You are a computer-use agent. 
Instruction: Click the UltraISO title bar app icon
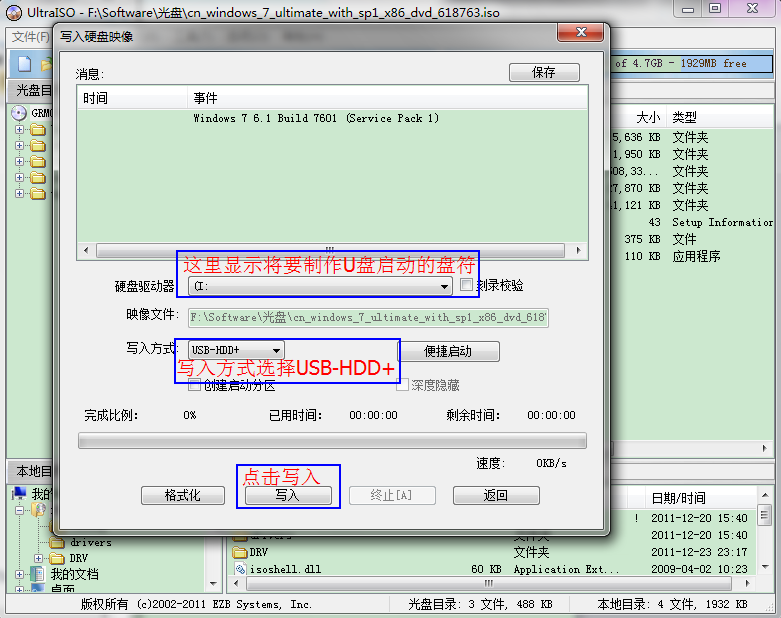(13, 12)
